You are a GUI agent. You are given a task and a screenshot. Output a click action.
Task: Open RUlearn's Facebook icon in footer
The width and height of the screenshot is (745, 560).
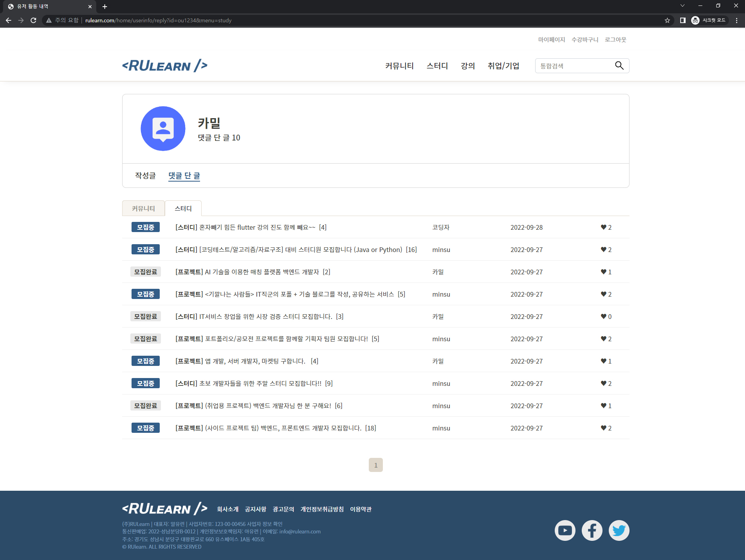pyautogui.click(x=592, y=530)
